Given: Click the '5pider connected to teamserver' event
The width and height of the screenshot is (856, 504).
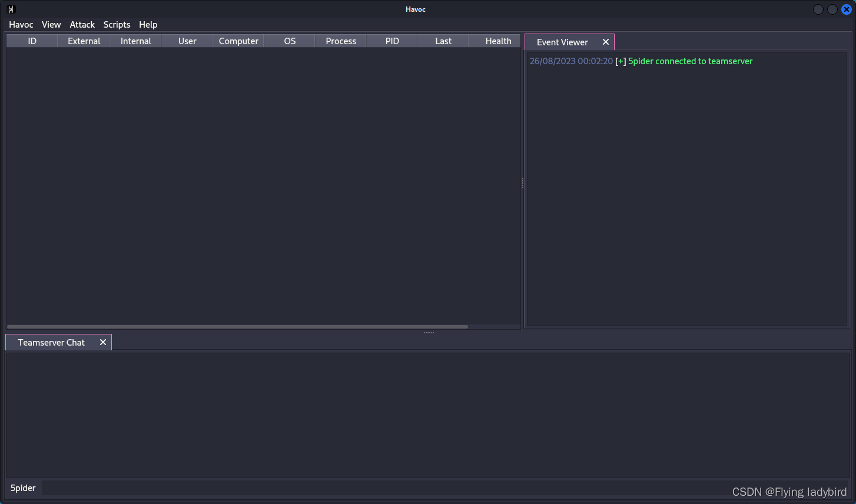Looking at the screenshot, I should [690, 61].
